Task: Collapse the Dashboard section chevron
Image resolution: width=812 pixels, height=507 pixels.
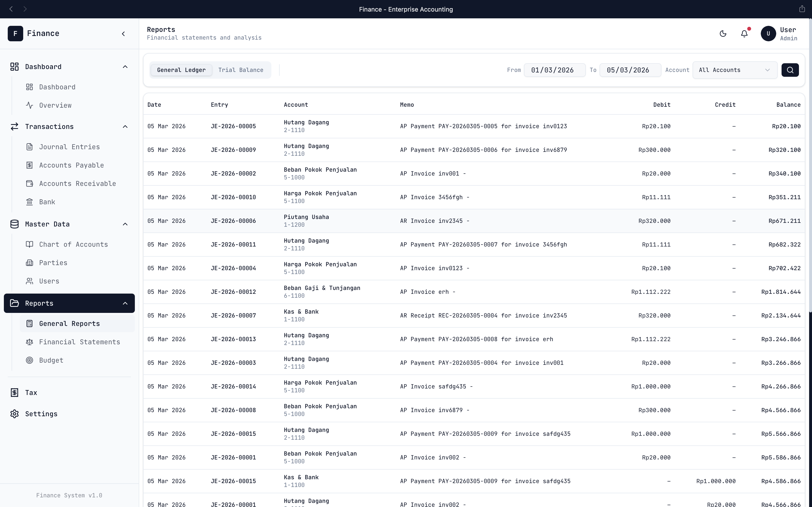Action: tap(125, 67)
